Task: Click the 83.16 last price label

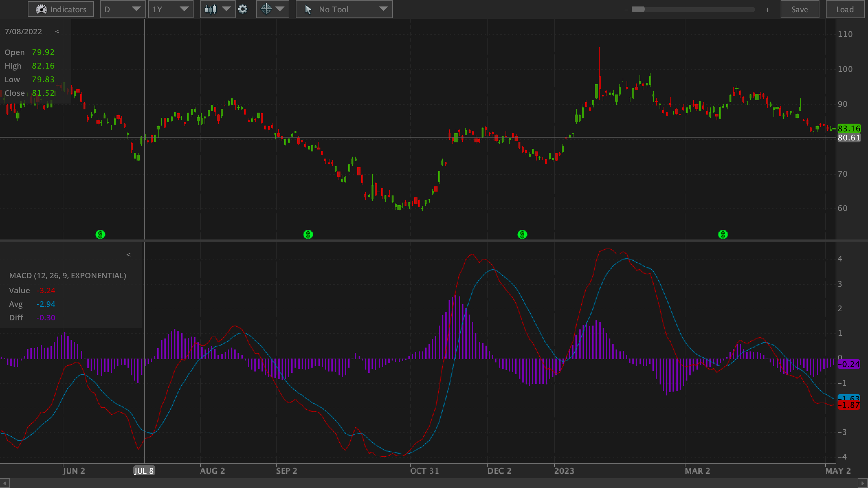Action: 849,128
